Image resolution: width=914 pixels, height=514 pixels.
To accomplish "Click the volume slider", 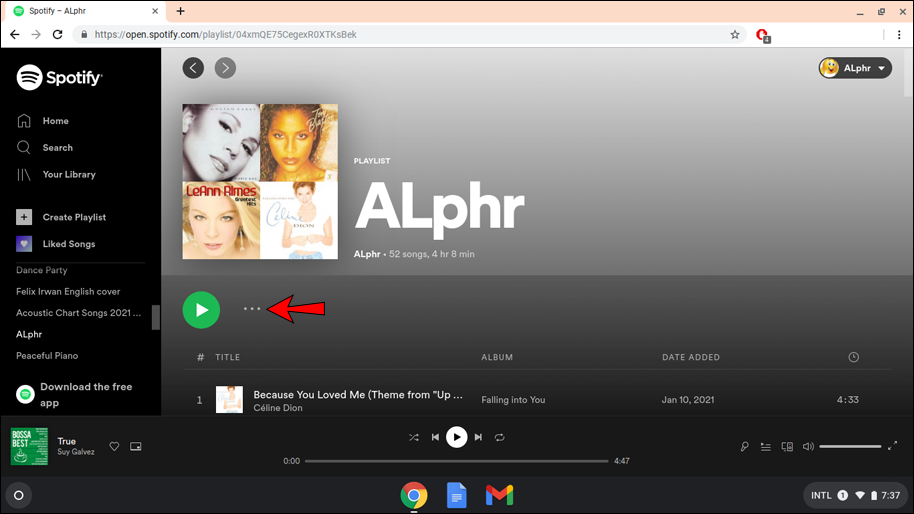I will [850, 446].
